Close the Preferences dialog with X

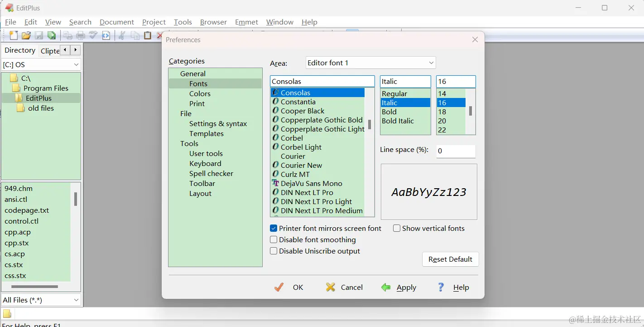475,40
